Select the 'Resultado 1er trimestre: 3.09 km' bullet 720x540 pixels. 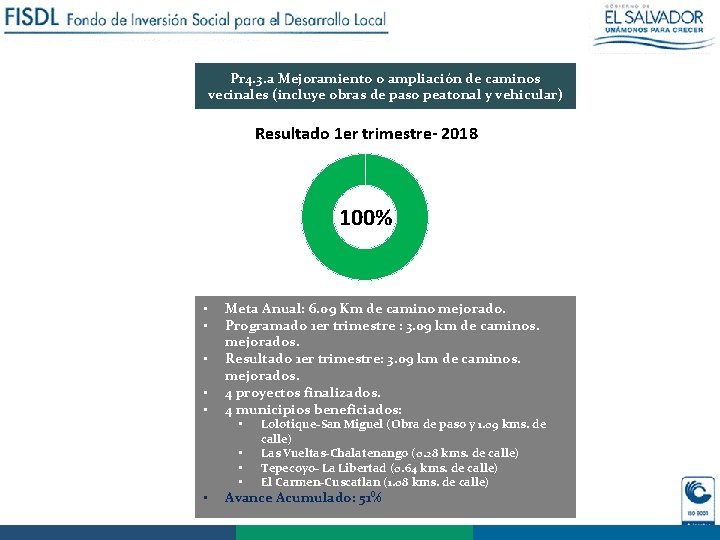coord(372,367)
